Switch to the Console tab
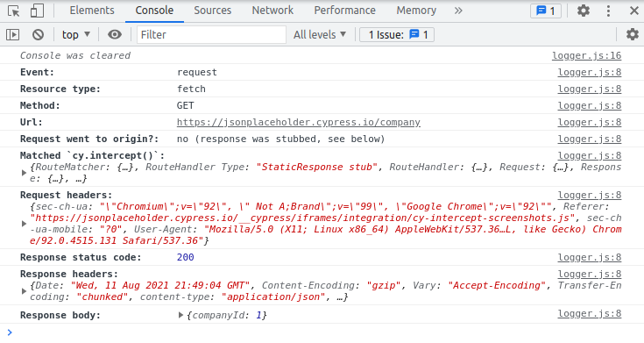 tap(154, 11)
